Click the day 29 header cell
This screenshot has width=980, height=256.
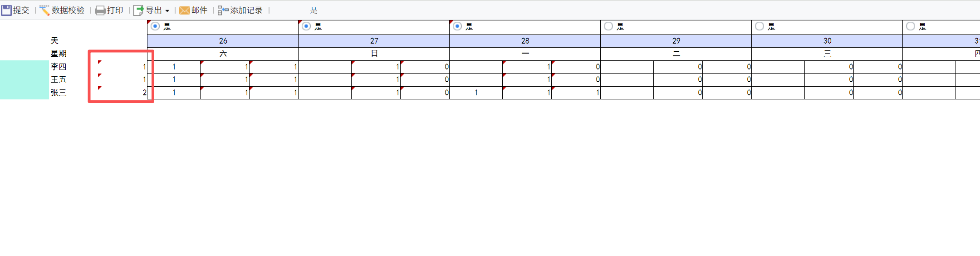676,41
